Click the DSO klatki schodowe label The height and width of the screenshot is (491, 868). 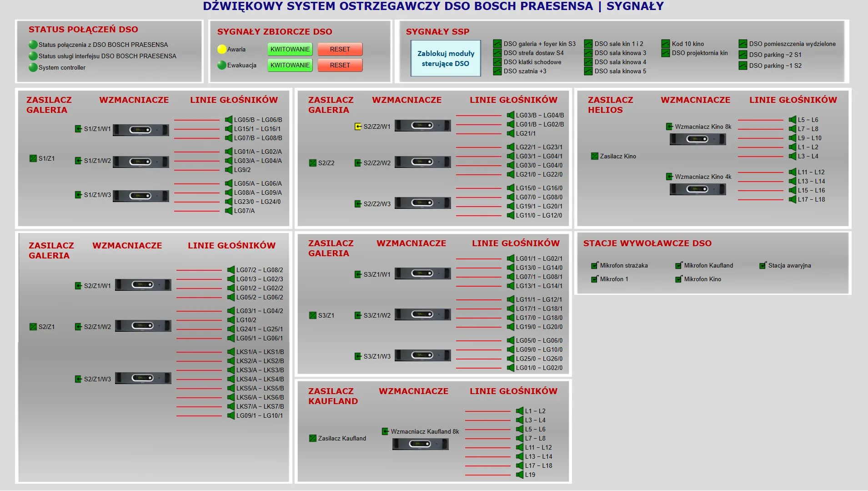532,62
